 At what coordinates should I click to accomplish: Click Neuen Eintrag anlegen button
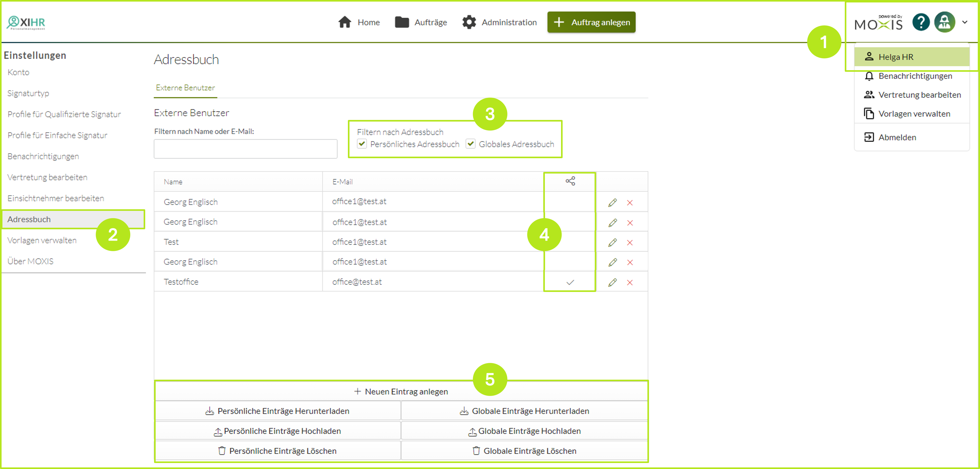[x=401, y=391]
